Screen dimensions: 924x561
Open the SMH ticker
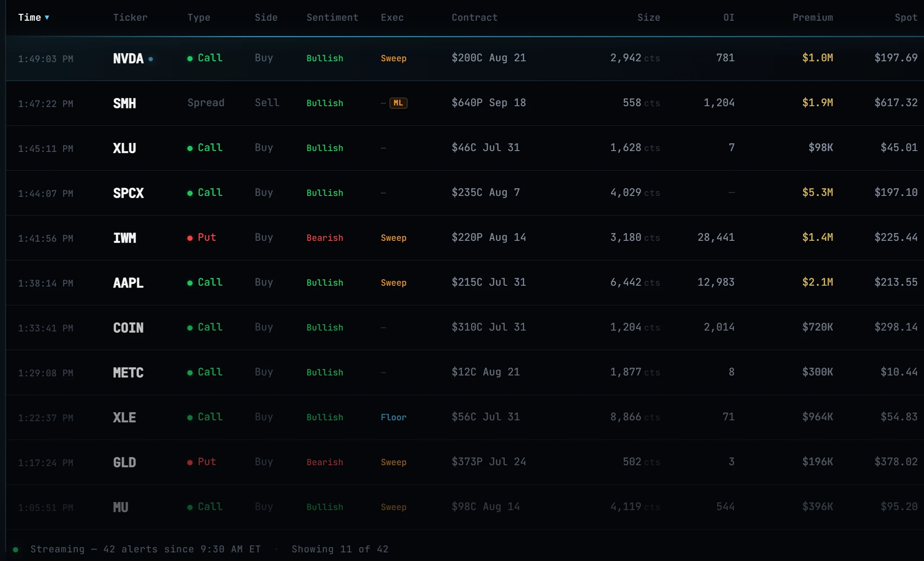(124, 104)
